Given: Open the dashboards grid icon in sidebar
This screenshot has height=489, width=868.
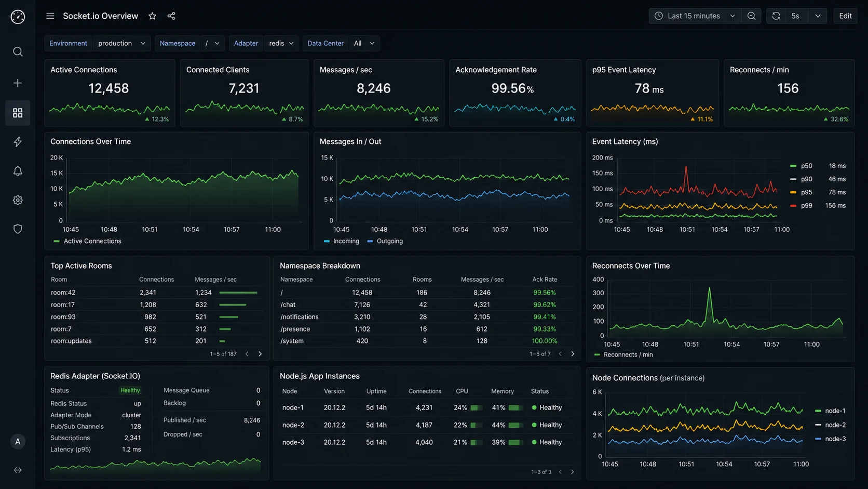Looking at the screenshot, I should [x=18, y=113].
